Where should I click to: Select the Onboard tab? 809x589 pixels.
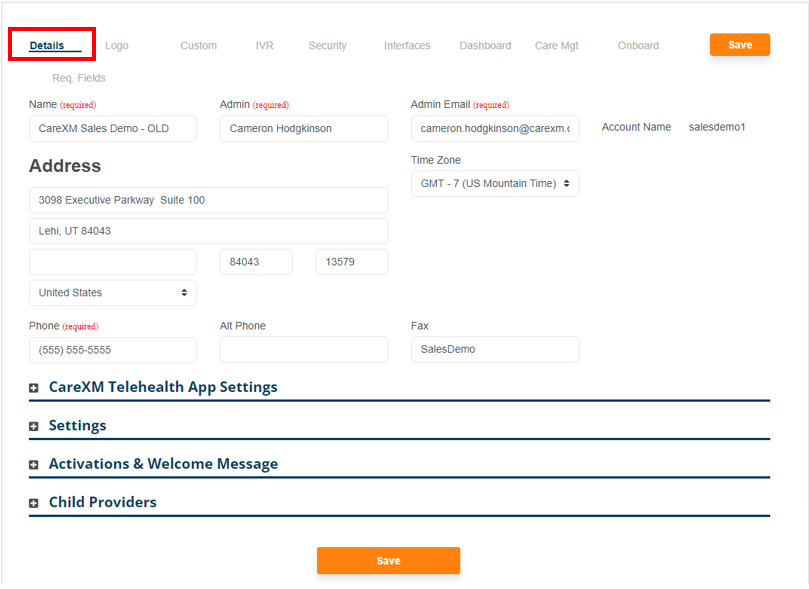click(638, 46)
